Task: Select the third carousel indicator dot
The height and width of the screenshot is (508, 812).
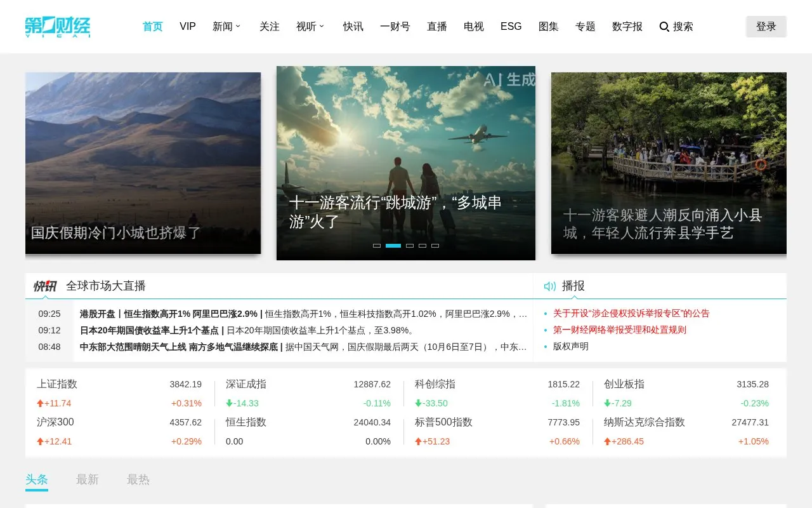Action: pos(410,246)
